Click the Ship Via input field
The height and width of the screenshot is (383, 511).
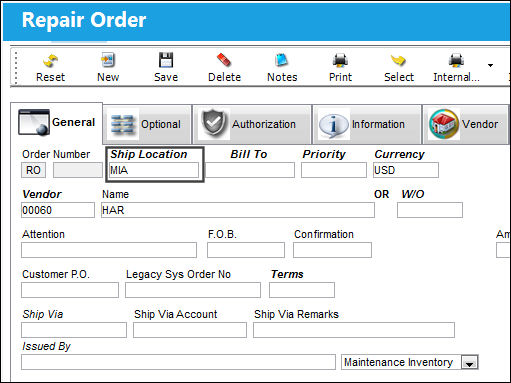[x=74, y=330]
